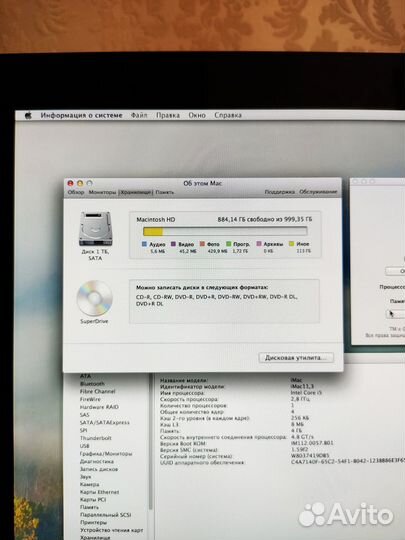Select Камера in the sidebar
The width and height of the screenshot is (405, 540).
pyautogui.click(x=90, y=485)
